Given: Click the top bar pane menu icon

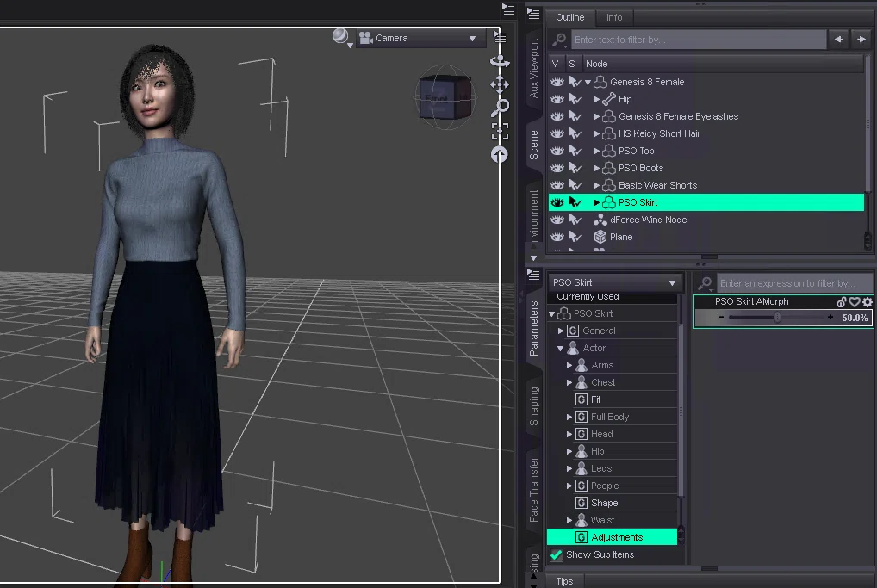Looking at the screenshot, I should point(508,9).
